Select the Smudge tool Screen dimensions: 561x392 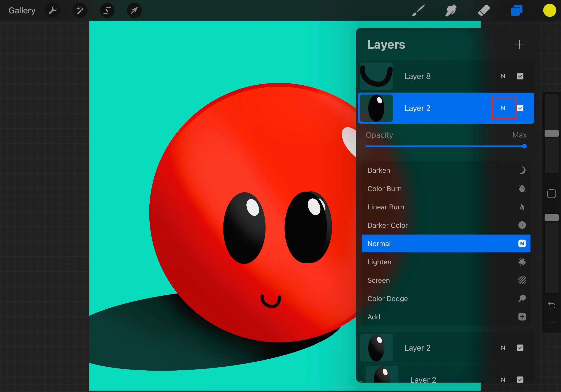click(x=450, y=10)
